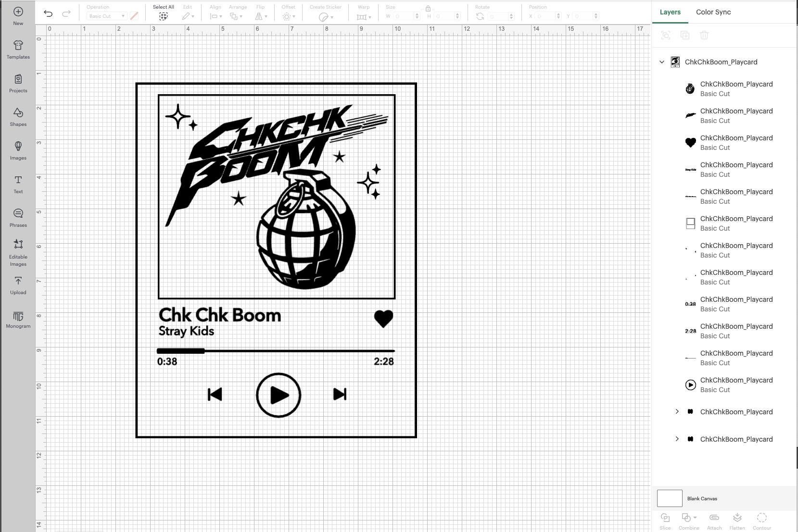Click the next track icon on canvas
798x532 pixels.
click(x=340, y=394)
